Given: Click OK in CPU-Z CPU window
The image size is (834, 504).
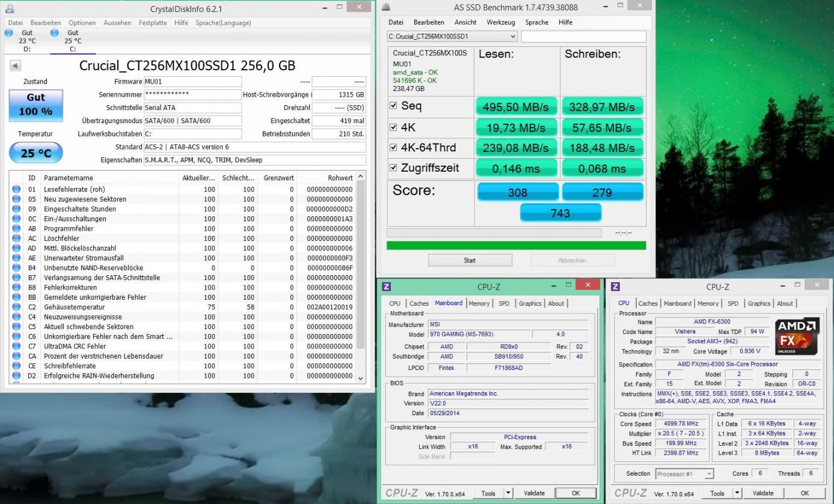Looking at the screenshot, I should [805, 493].
